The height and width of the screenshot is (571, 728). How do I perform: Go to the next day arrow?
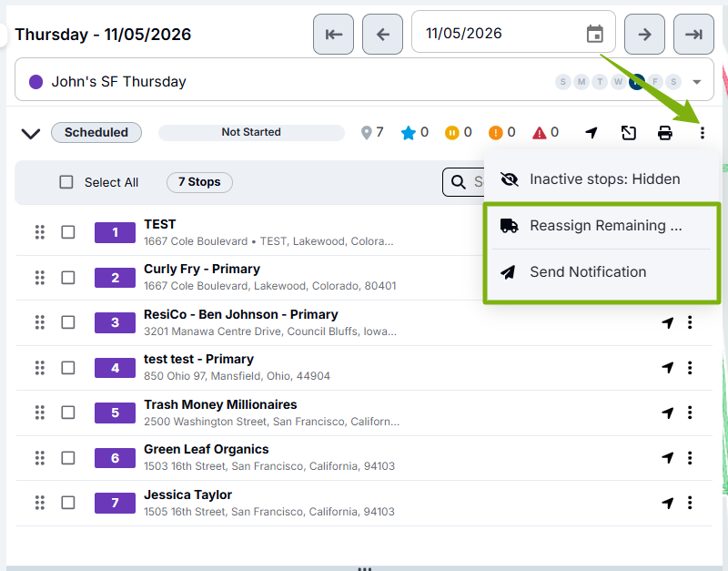[644, 35]
